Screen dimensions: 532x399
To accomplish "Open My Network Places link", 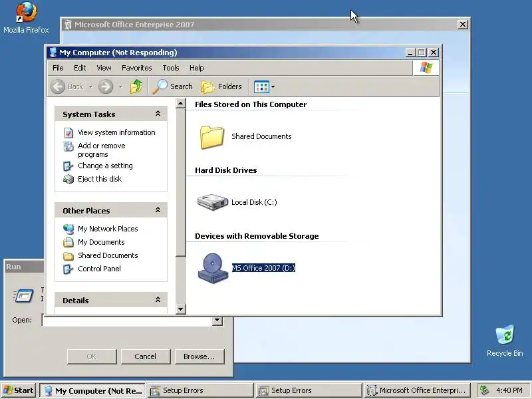I will [108, 229].
